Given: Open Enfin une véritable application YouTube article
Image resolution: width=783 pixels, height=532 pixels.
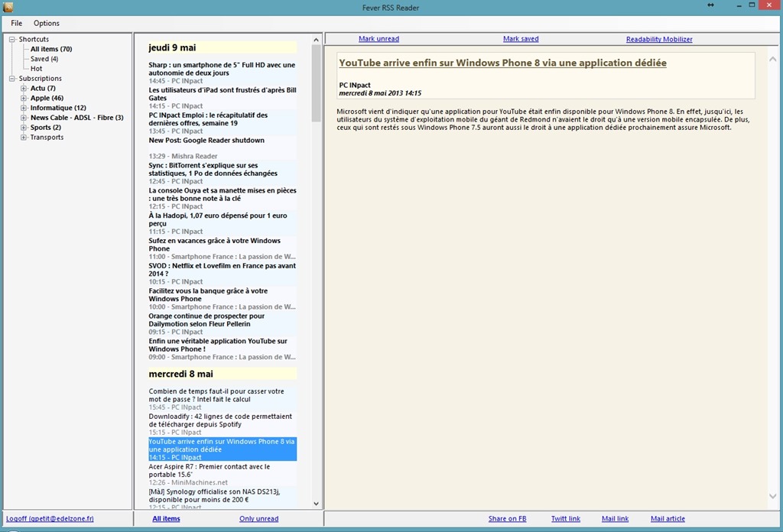Looking at the screenshot, I should coord(223,349).
